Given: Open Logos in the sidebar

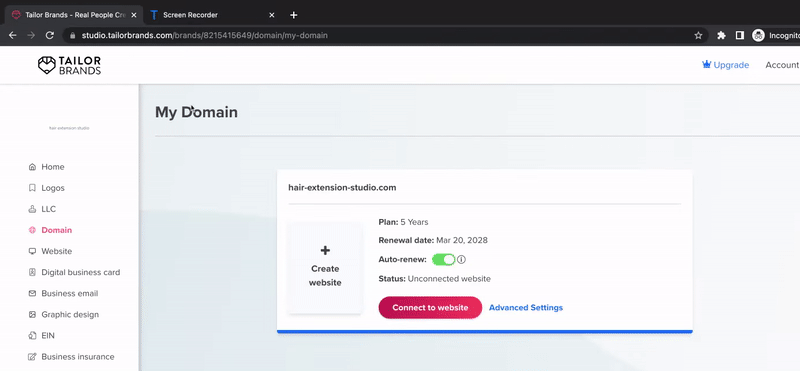Looking at the screenshot, I should (x=53, y=188).
